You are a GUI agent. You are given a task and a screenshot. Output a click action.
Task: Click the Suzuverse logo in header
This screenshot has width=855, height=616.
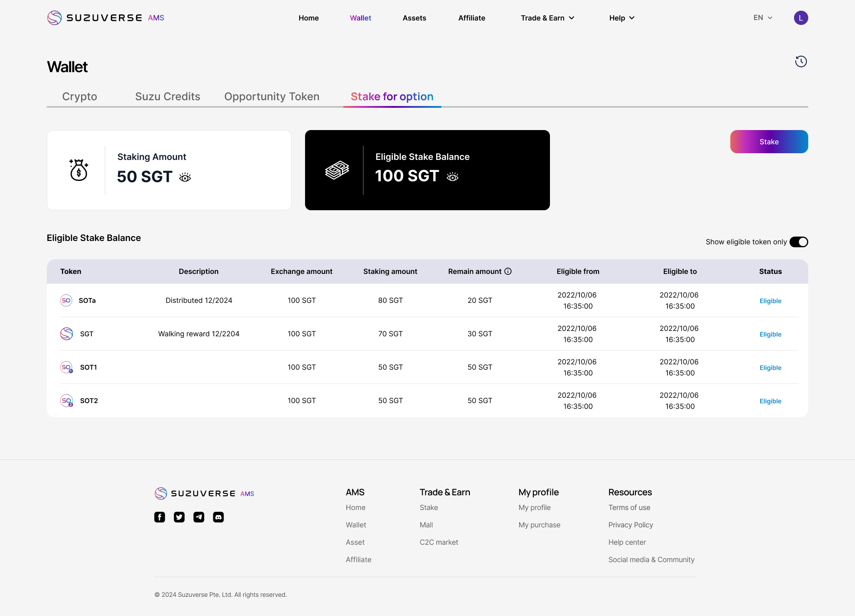(106, 18)
